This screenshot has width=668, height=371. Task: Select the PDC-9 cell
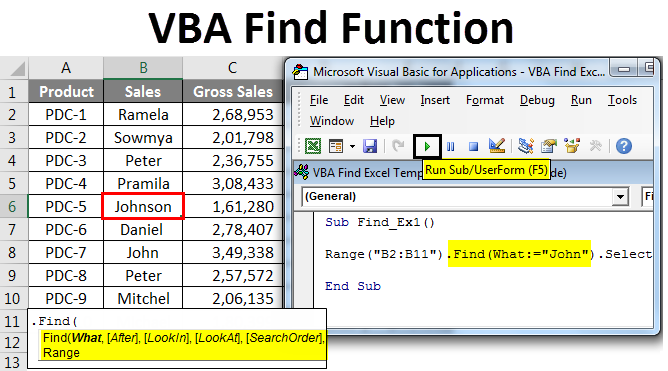click(x=66, y=298)
